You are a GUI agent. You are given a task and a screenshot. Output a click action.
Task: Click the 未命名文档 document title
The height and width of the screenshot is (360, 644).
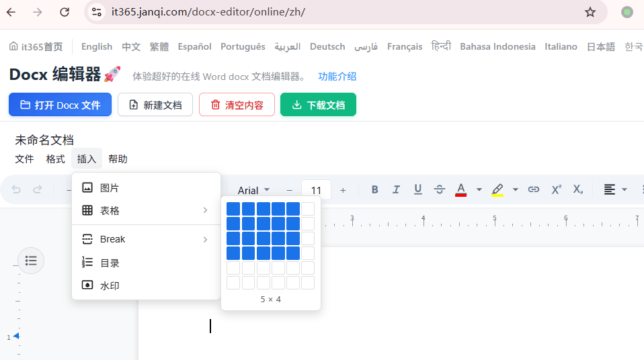click(44, 140)
